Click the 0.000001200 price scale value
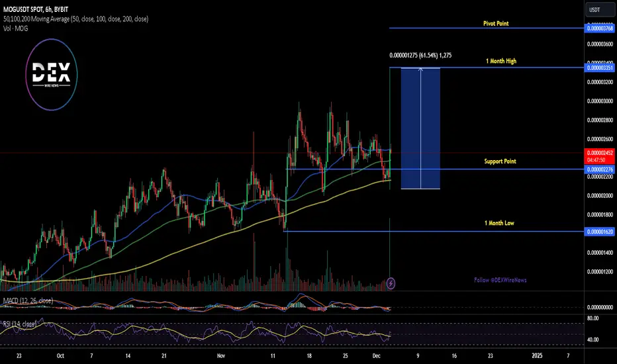Viewport: 617px width, 364px height. (600, 271)
